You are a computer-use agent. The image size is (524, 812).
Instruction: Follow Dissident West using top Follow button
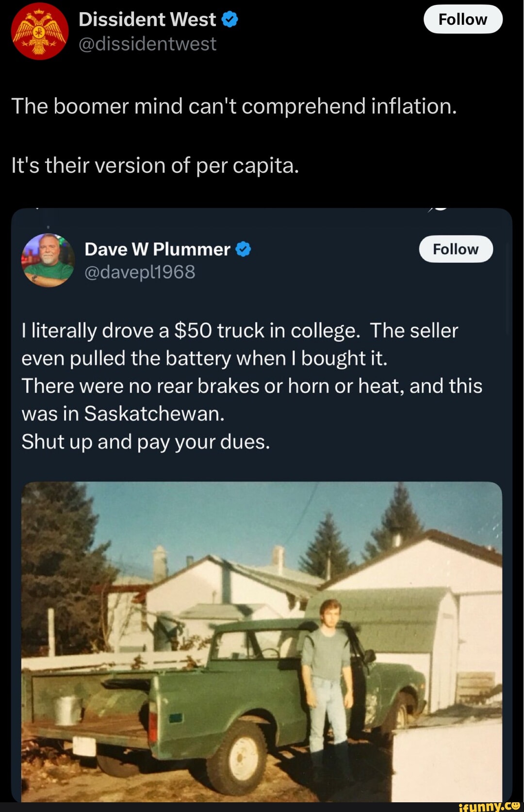pos(463,19)
